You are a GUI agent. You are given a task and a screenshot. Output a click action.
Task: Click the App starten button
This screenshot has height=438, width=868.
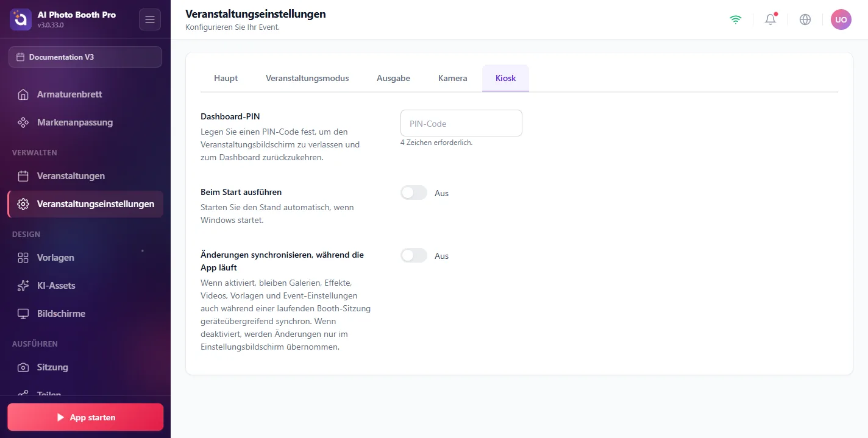click(x=85, y=417)
